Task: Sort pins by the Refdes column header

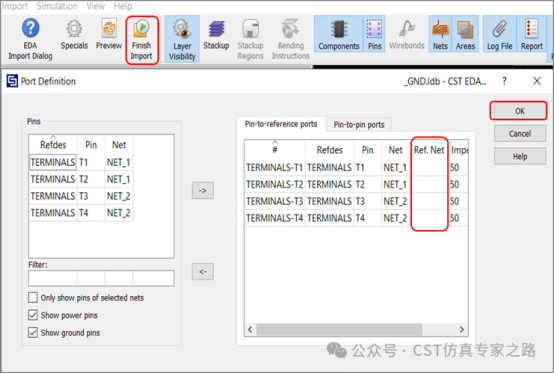Action: pyautogui.click(x=53, y=145)
